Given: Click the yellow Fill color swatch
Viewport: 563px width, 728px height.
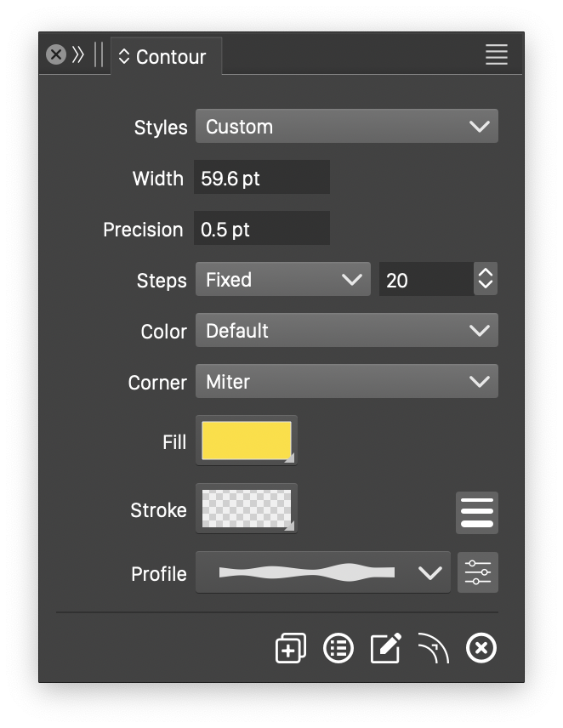Looking at the screenshot, I should click(x=247, y=441).
